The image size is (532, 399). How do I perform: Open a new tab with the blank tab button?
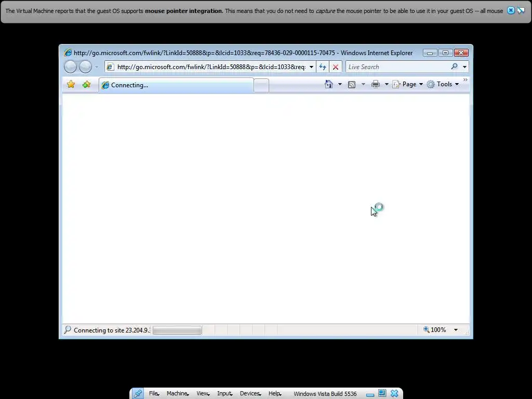point(261,86)
